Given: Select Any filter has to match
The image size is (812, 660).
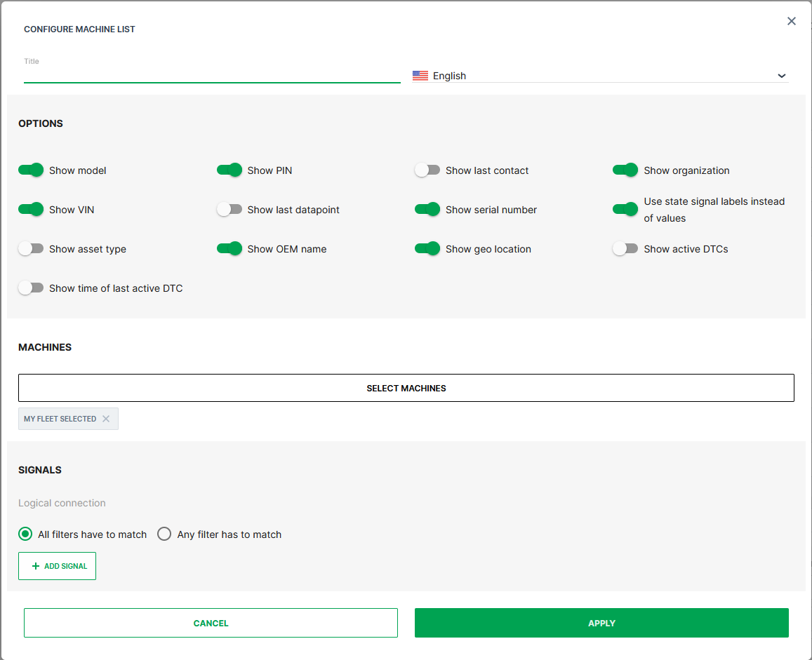Looking at the screenshot, I should pyautogui.click(x=164, y=533).
